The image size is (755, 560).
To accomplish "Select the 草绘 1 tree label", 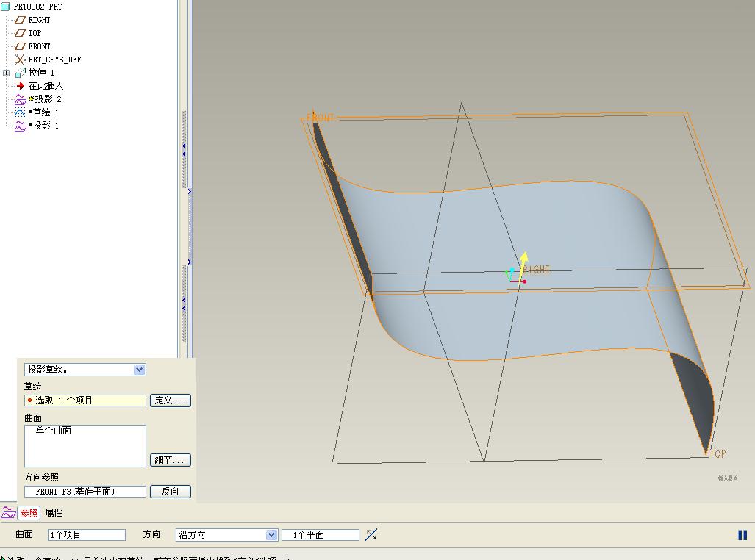I will point(46,112).
